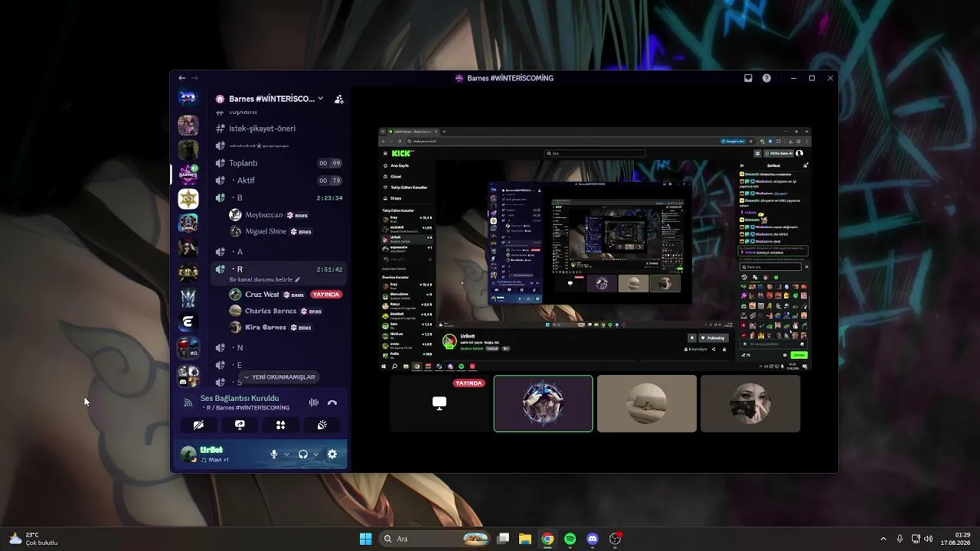980x551 pixels.
Task: Open the Discord help question mark
Action: tap(766, 78)
